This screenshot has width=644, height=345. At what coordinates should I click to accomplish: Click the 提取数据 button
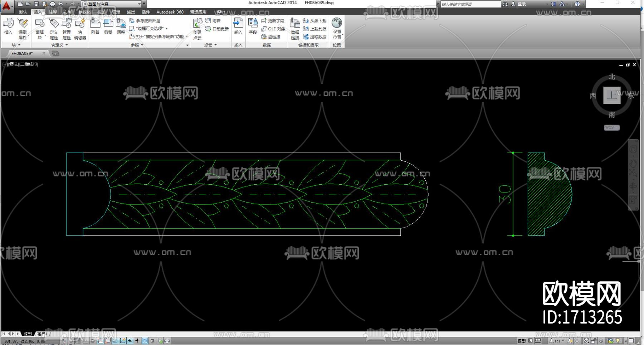[x=315, y=37]
